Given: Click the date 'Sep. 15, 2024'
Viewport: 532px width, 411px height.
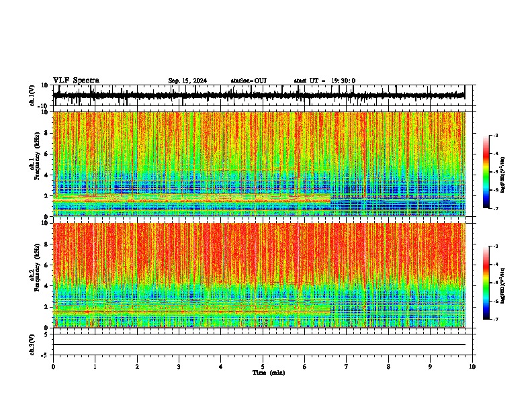Looking at the screenshot, I should [187, 81].
